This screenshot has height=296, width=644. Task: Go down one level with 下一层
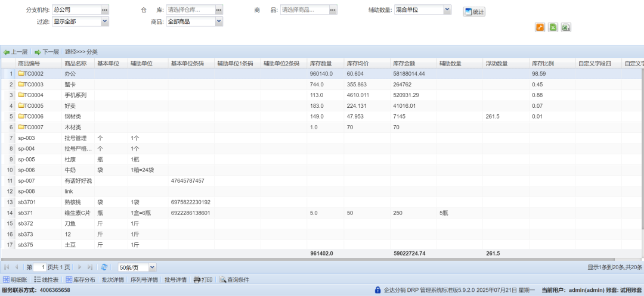[x=47, y=52]
